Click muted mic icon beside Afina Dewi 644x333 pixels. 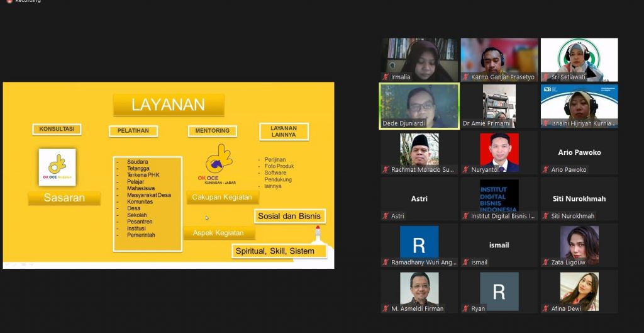coord(546,309)
